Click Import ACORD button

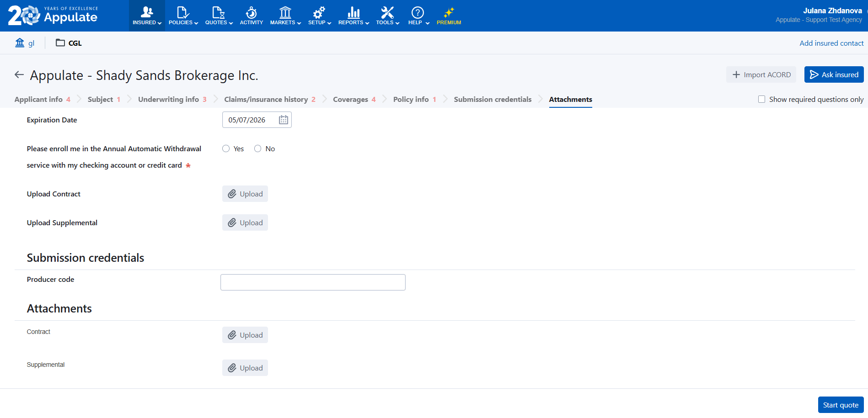(x=761, y=74)
